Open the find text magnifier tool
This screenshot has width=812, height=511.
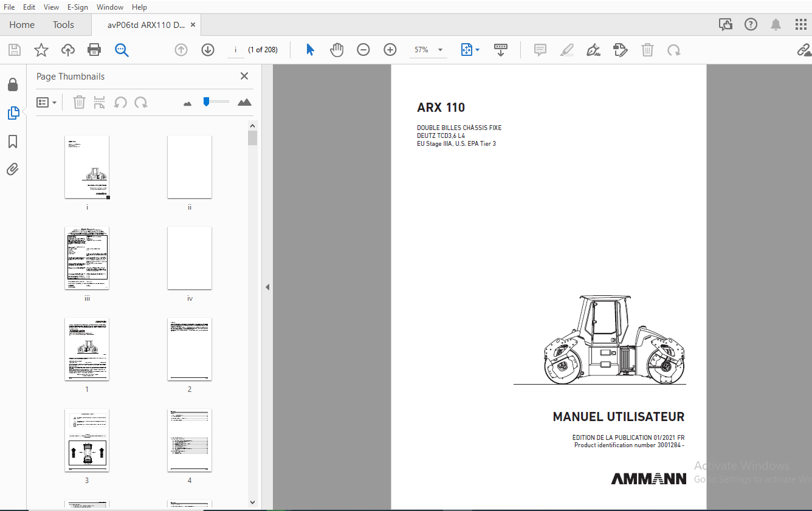pos(122,50)
